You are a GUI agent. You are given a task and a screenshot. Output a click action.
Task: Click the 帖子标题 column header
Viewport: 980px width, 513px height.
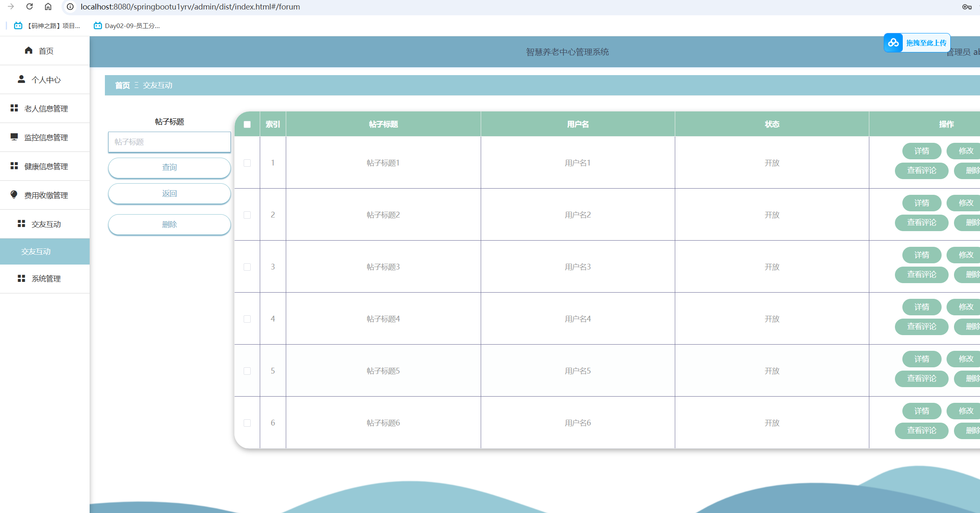[x=383, y=124]
